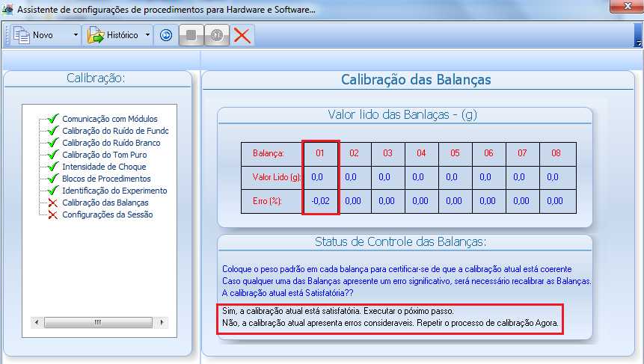Click left arrow of tree horizontal scrollbar

coord(37,322)
